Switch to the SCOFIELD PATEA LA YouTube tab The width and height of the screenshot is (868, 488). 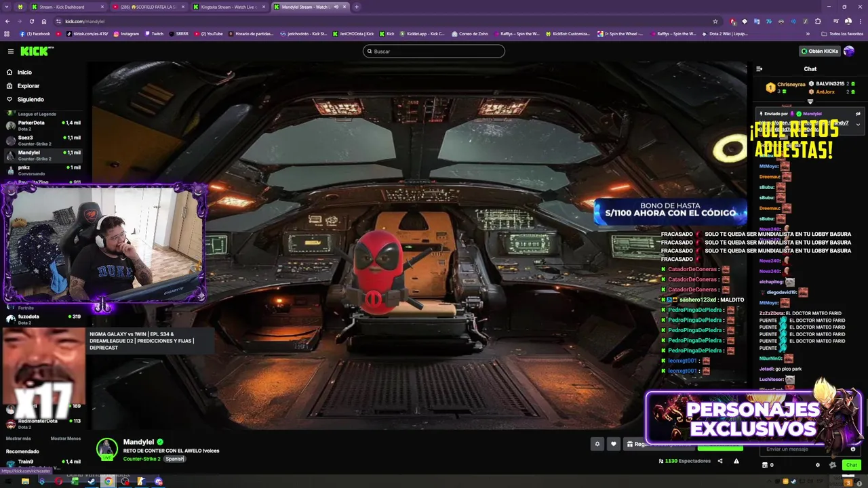(149, 7)
